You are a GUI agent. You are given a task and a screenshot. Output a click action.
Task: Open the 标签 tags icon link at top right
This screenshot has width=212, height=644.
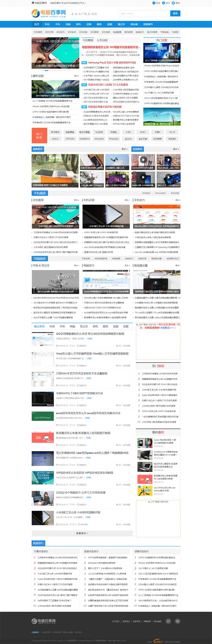tap(156, 3)
